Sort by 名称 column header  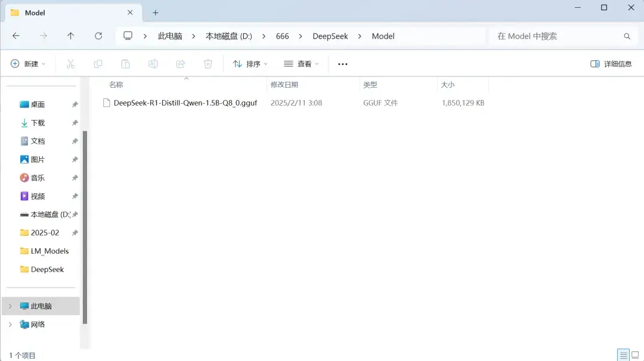116,85
